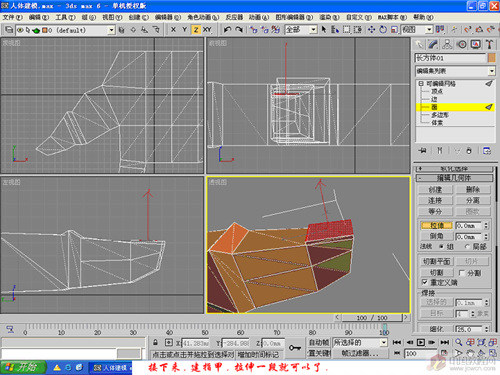Click the key mode toggle key icon

pyautogui.click(x=295, y=348)
